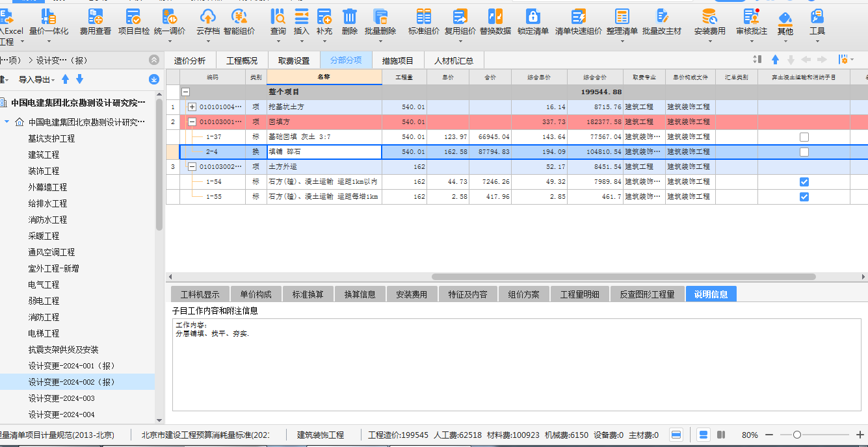Click the 补充 supplement icon
The image size is (868, 447).
[324, 18]
